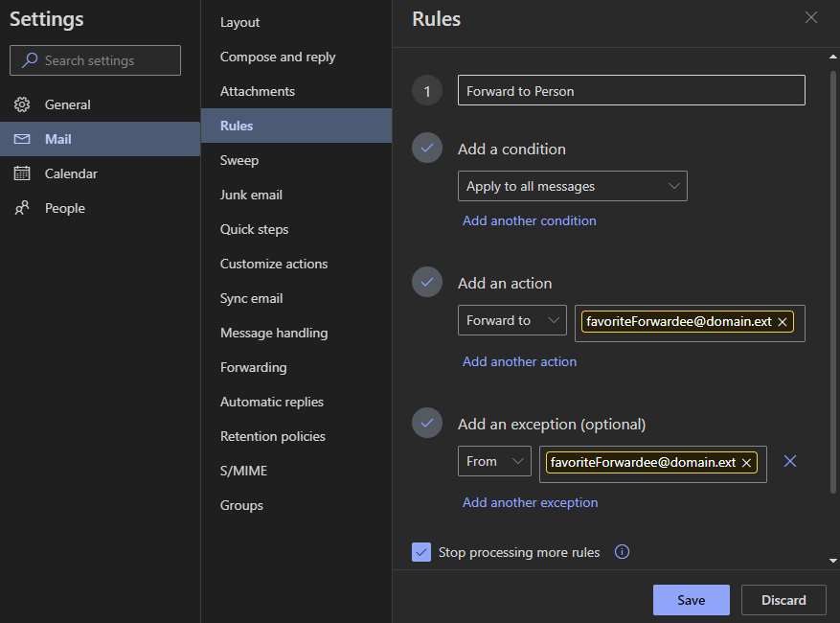Open Quick steps settings
The width and height of the screenshot is (840, 623).
[296, 229]
